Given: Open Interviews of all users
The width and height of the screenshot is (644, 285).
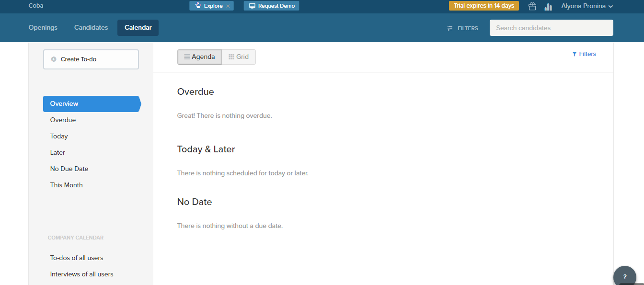Looking at the screenshot, I should [x=81, y=274].
